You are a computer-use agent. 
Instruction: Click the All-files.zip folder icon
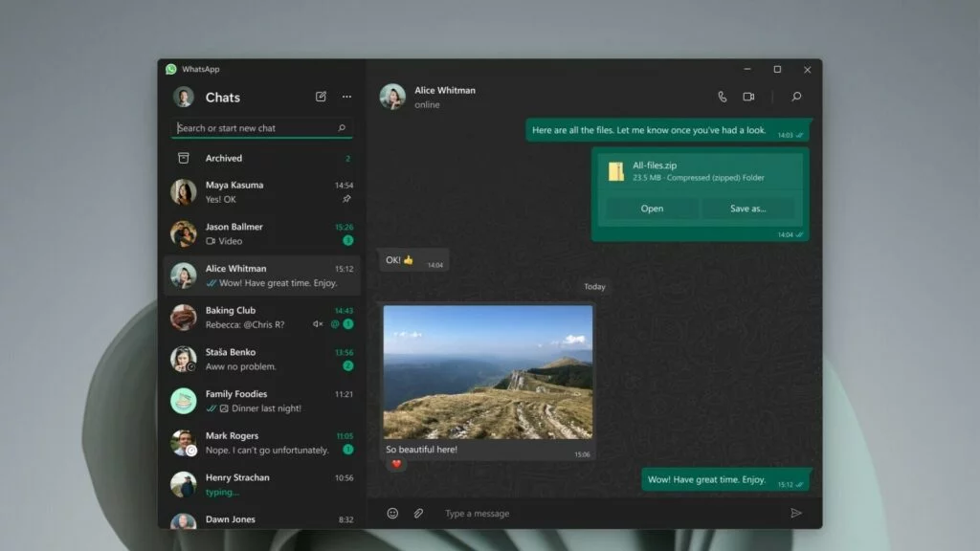pos(616,171)
